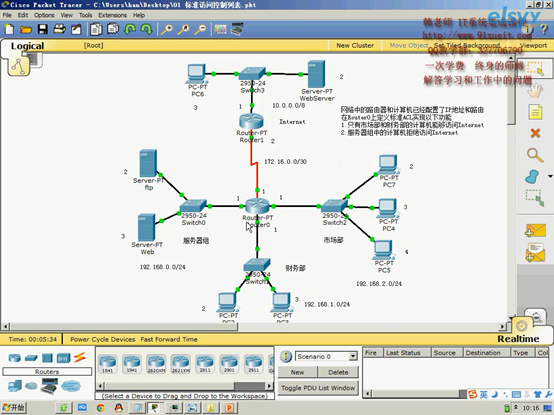Choose the Hubs device category icon
This screenshot has height=415, width=554.
[47, 358]
